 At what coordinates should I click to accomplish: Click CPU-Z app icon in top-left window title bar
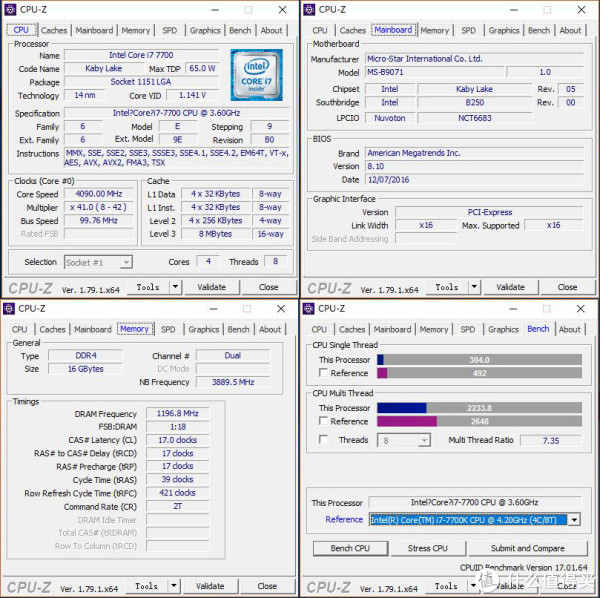click(10, 10)
